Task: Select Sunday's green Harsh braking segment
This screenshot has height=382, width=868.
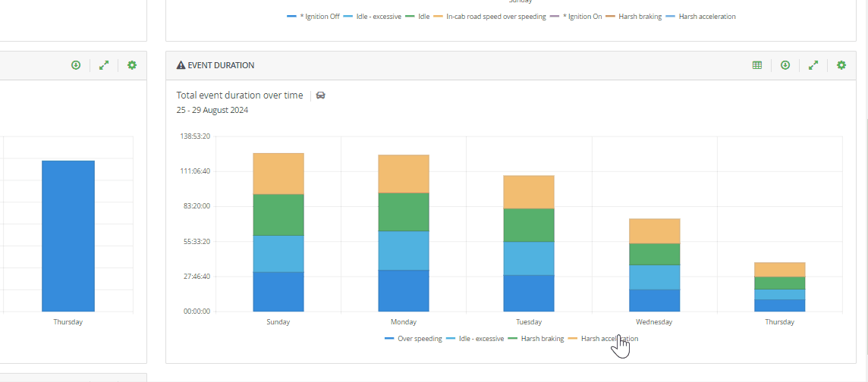Action: (278, 215)
